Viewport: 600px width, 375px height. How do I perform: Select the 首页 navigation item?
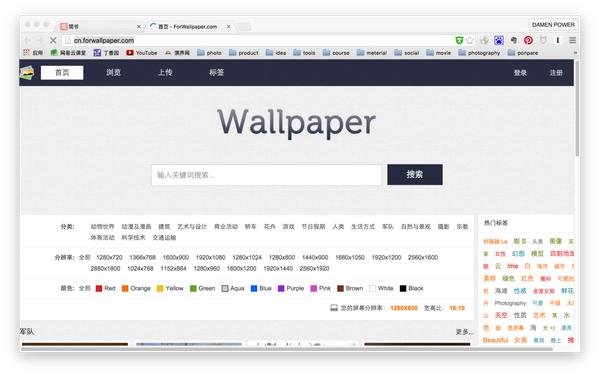(62, 72)
